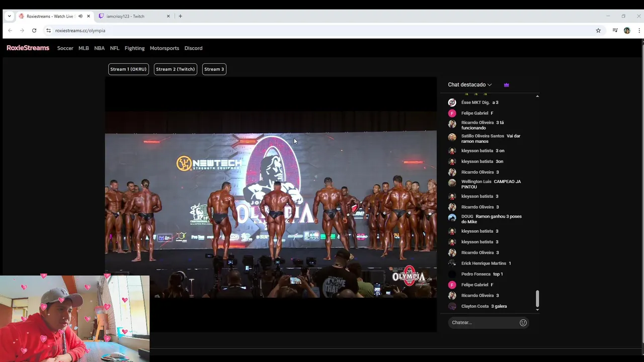Open Chrome profile avatar
This screenshot has height=362, width=644.
[x=627, y=31]
